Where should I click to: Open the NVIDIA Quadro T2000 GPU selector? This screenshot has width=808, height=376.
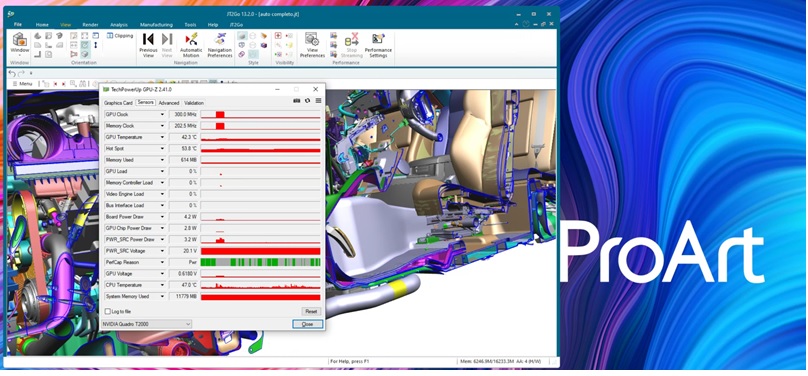146,324
